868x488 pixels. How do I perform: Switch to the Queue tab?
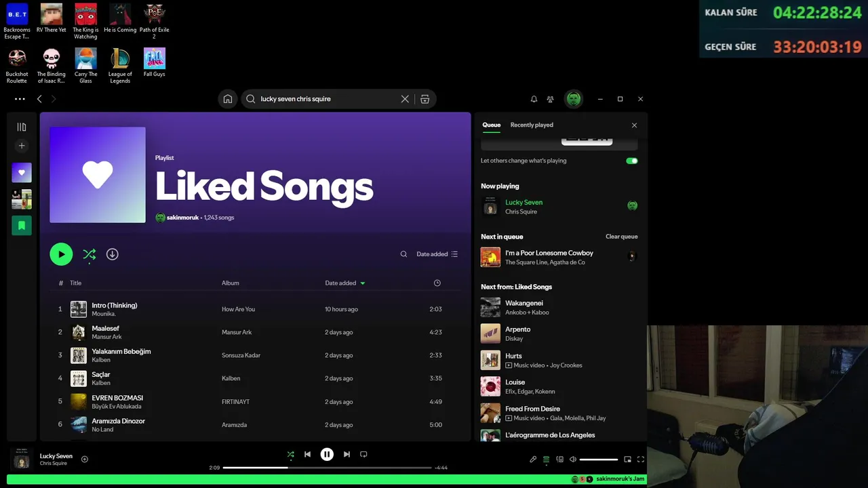click(491, 125)
